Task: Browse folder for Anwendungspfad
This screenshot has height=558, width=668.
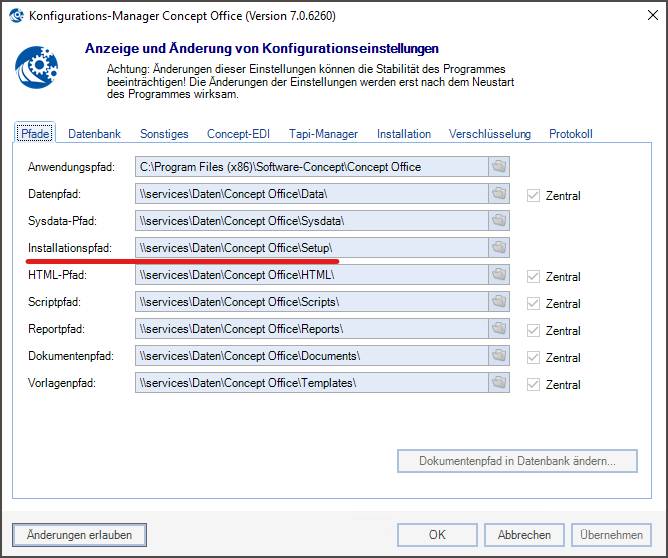Action: [x=499, y=167]
